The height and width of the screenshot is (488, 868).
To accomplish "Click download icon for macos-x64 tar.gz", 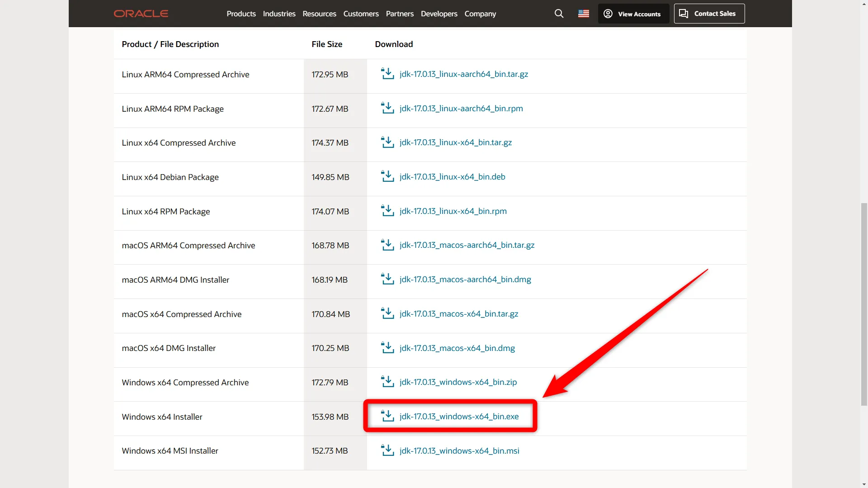I will coord(387,313).
